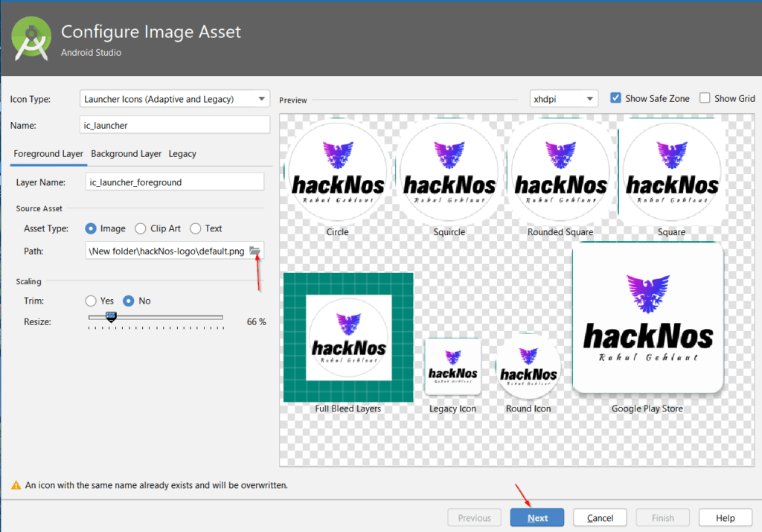This screenshot has height=532, width=762.
Task: Switch to Legacy tab
Action: pyautogui.click(x=182, y=153)
